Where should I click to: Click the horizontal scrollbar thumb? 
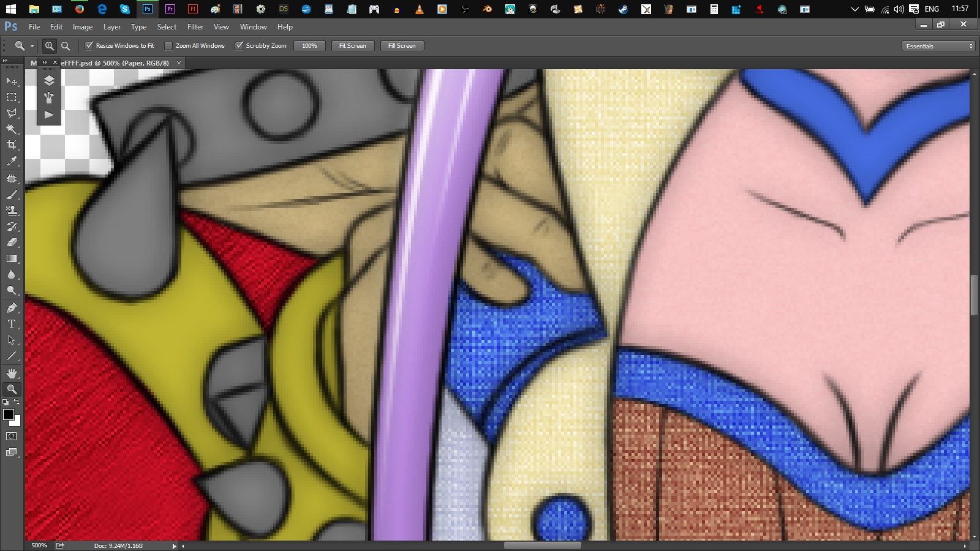542,545
